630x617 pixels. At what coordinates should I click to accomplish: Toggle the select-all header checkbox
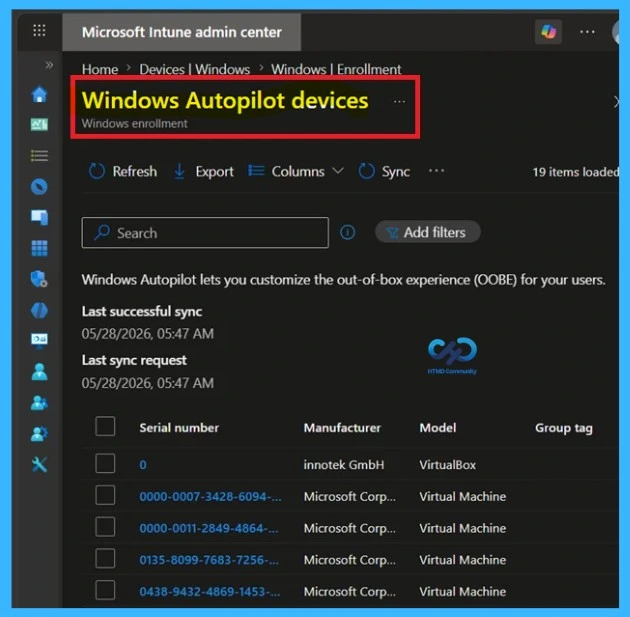click(105, 426)
